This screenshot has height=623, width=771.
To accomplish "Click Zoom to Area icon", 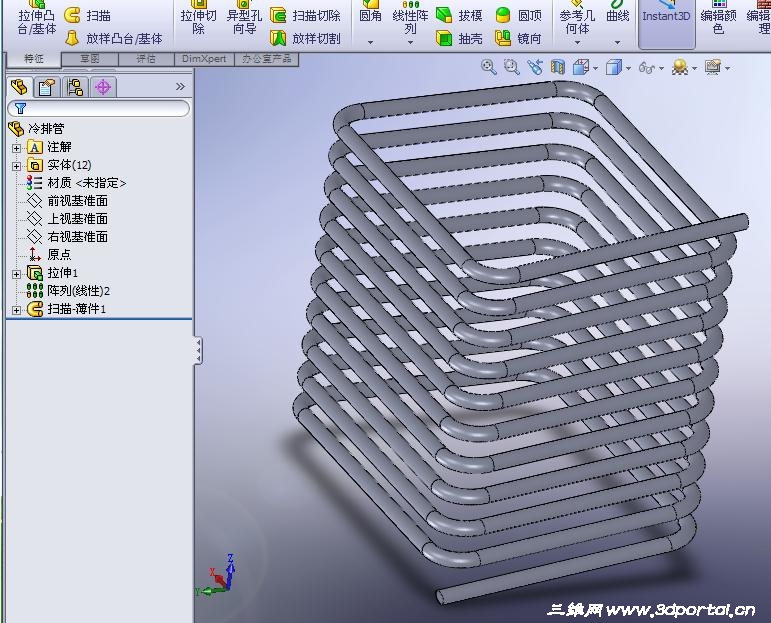I will 511,67.
